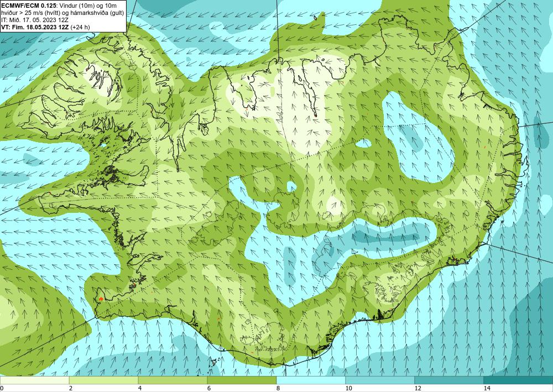This screenshot has height=392, width=553.
Task: Click the legend scale label "14"
Action: 487,388
